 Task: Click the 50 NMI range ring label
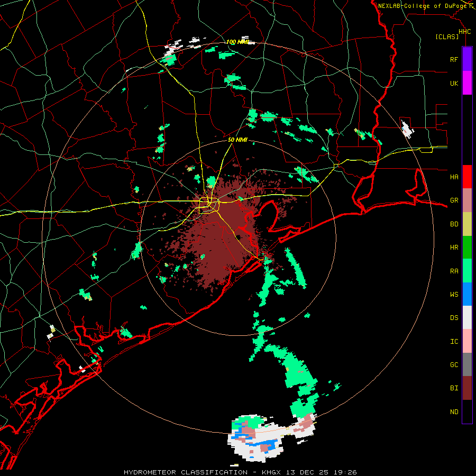click(237, 140)
